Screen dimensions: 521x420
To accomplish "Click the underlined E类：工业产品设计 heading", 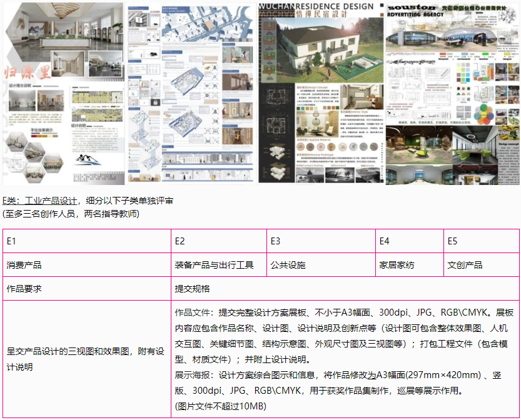I will point(39,201).
